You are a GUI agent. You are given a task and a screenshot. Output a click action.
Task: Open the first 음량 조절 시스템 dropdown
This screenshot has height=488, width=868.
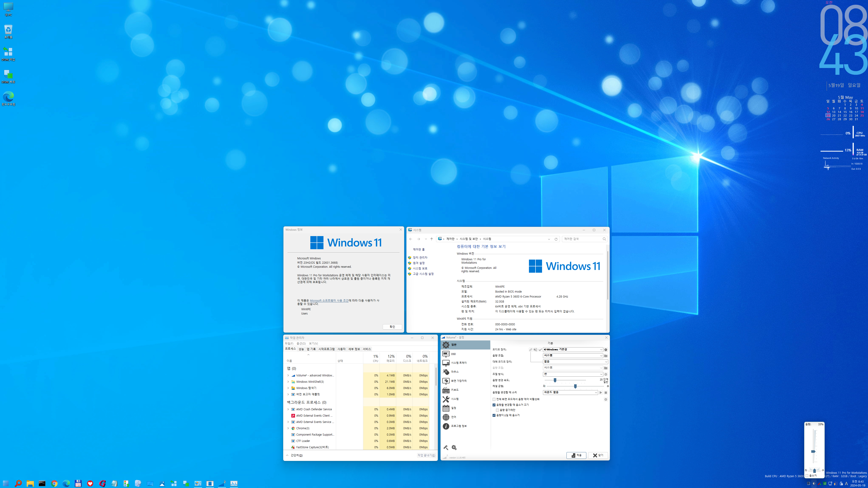pos(573,356)
